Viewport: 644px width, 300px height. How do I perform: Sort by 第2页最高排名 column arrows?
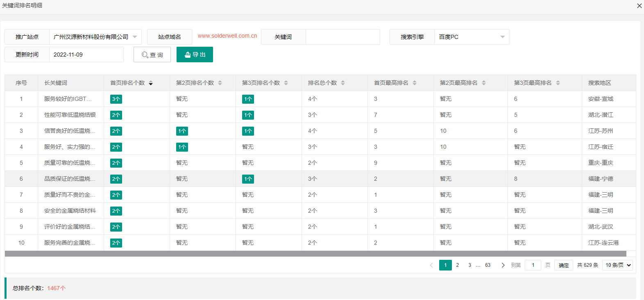[x=484, y=83]
